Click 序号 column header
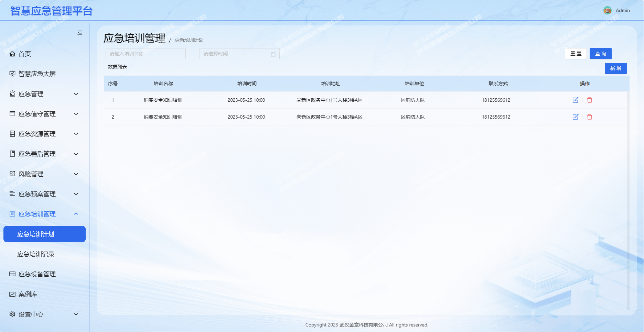The image size is (644, 332). pyautogui.click(x=113, y=84)
